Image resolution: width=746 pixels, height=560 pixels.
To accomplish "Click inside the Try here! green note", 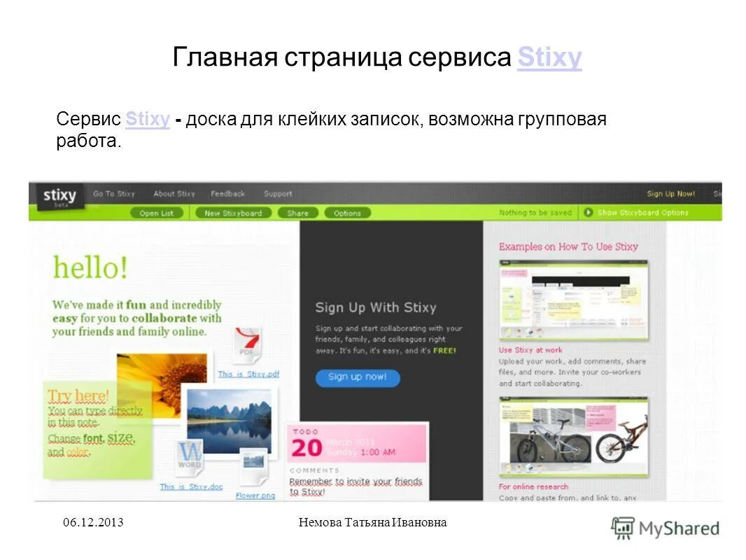I will [x=97, y=430].
